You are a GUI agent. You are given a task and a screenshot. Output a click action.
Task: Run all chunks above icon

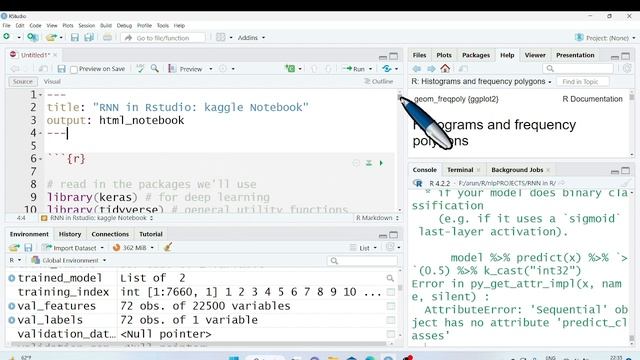(x=369, y=163)
